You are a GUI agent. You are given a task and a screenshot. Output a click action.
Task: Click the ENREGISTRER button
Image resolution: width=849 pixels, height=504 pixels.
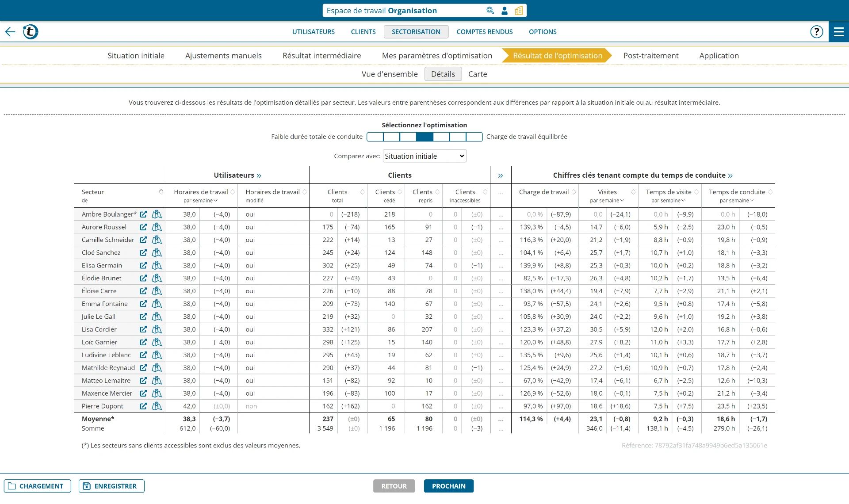click(111, 486)
